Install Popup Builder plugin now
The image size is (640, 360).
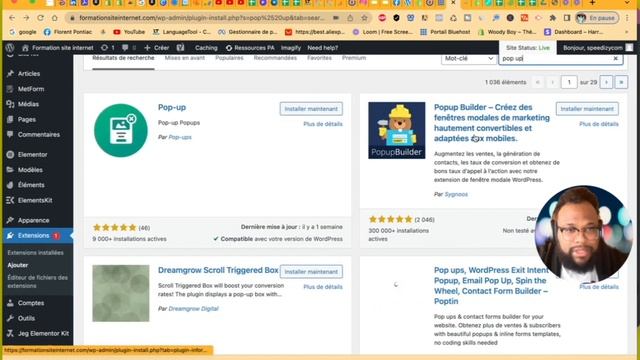[587, 109]
